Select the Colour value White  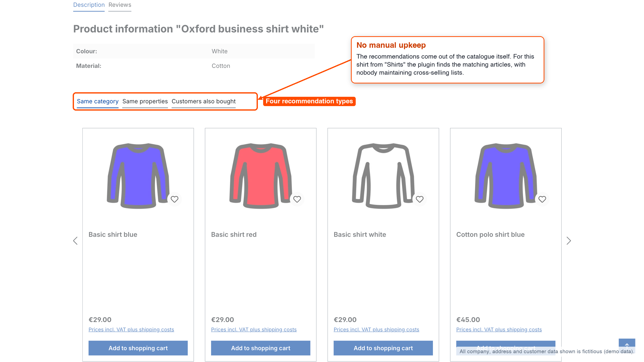coord(219,51)
